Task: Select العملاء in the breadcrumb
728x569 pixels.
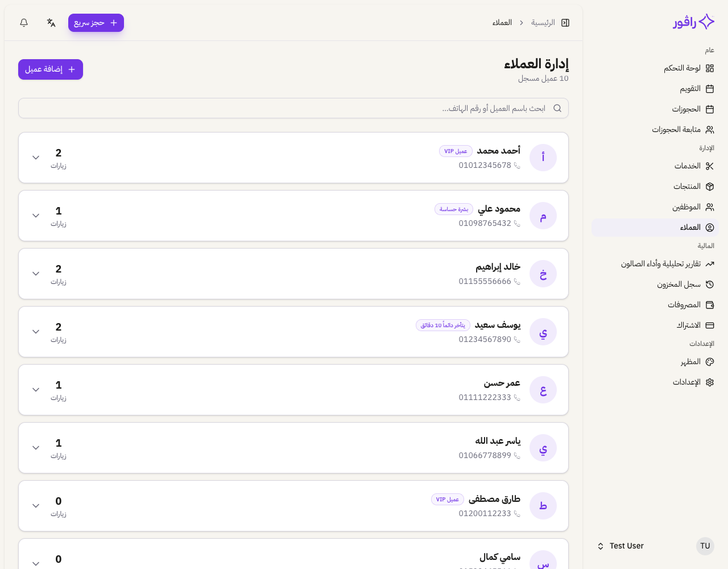Action: [x=502, y=23]
